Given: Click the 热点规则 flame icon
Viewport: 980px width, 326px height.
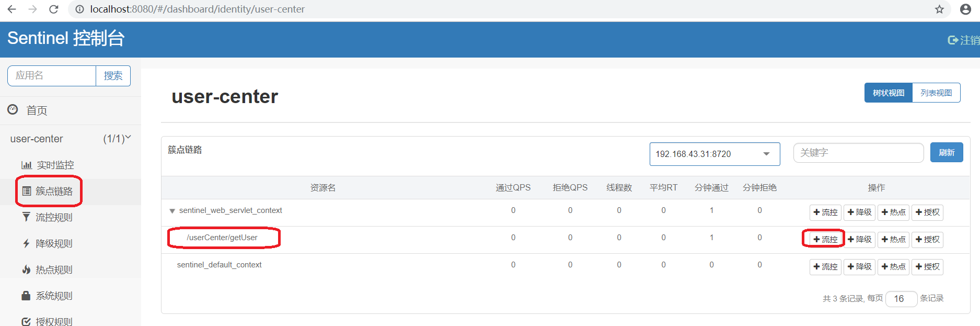Looking at the screenshot, I should (26, 269).
